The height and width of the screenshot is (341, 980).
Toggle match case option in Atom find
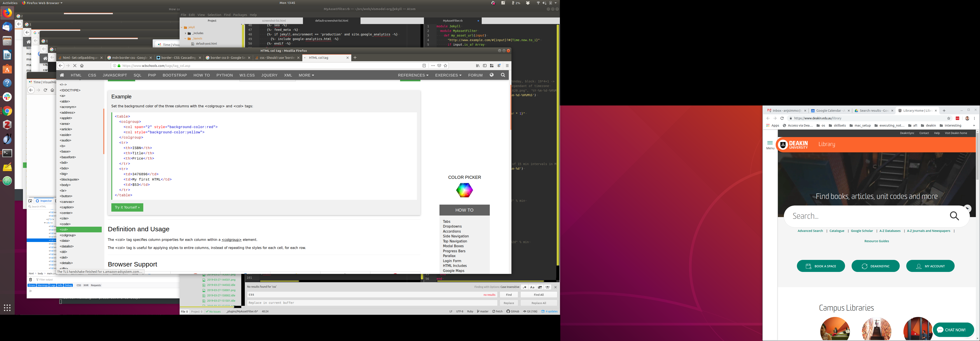532,287
